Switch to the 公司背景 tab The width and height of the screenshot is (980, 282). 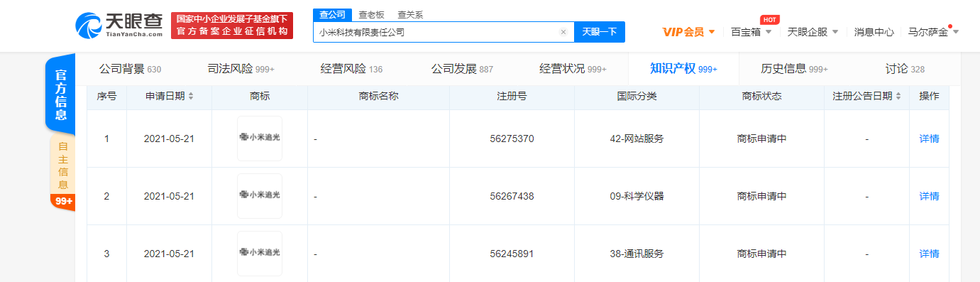click(130, 69)
